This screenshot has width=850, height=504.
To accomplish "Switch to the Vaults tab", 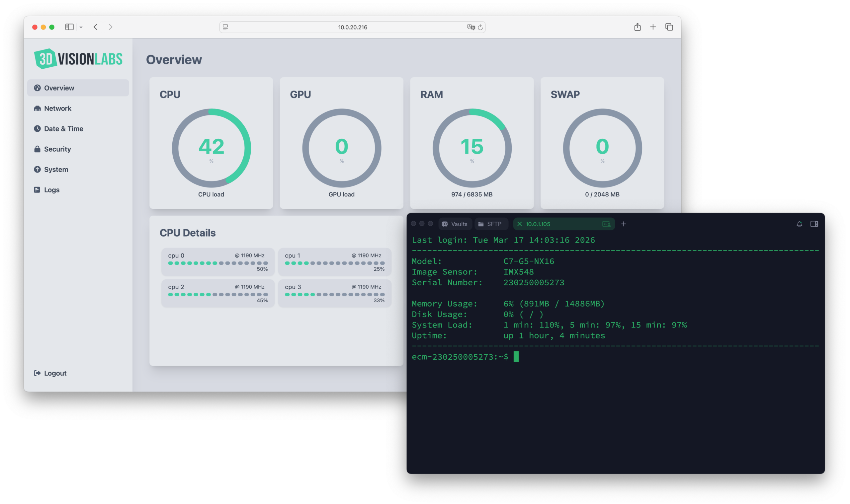I will tap(455, 224).
